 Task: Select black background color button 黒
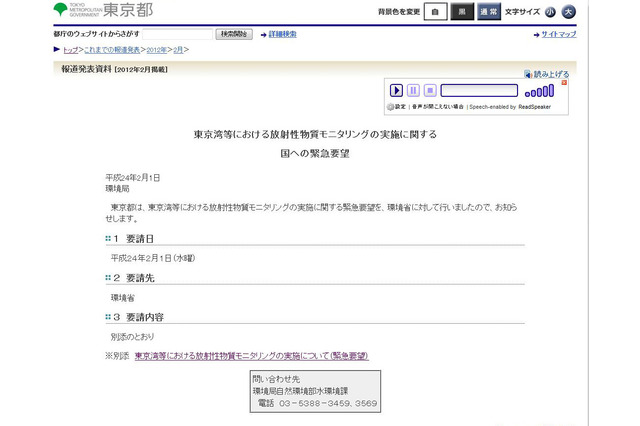tap(462, 12)
